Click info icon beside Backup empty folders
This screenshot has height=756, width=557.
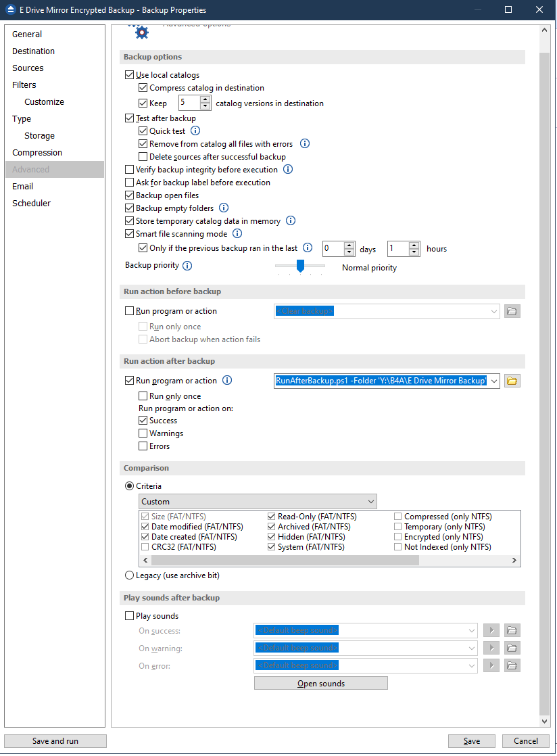coord(224,208)
